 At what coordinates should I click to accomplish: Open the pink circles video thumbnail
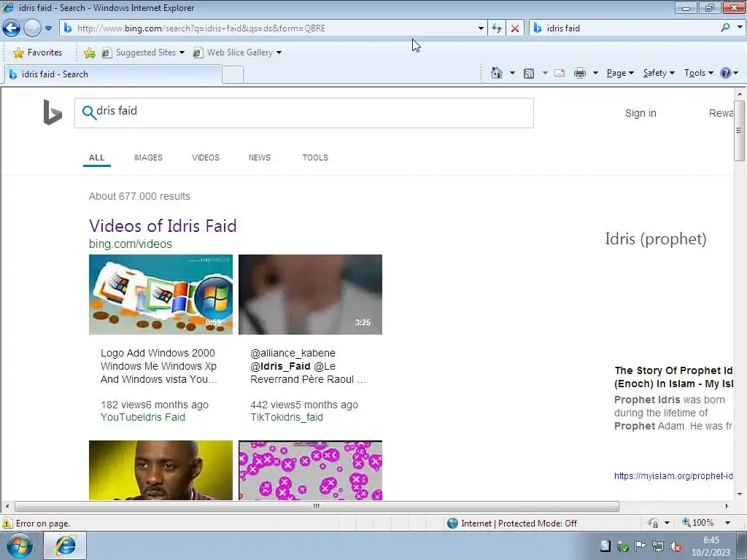click(310, 470)
